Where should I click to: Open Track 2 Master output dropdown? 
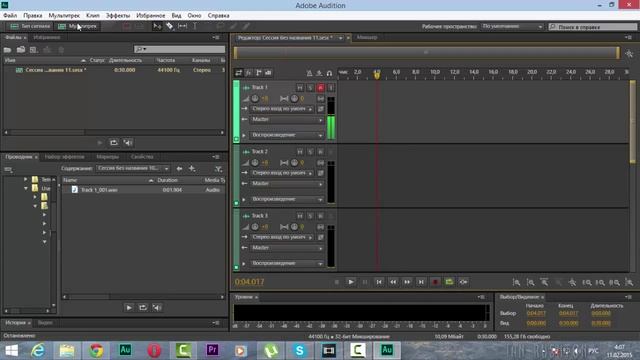287,184
